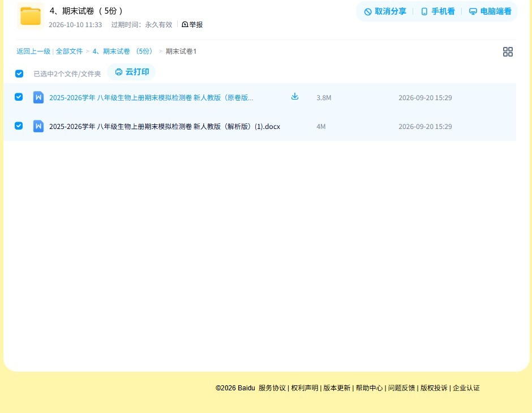Open 版本更新 footer link
The height and width of the screenshot is (413, 532).
[x=337, y=388]
